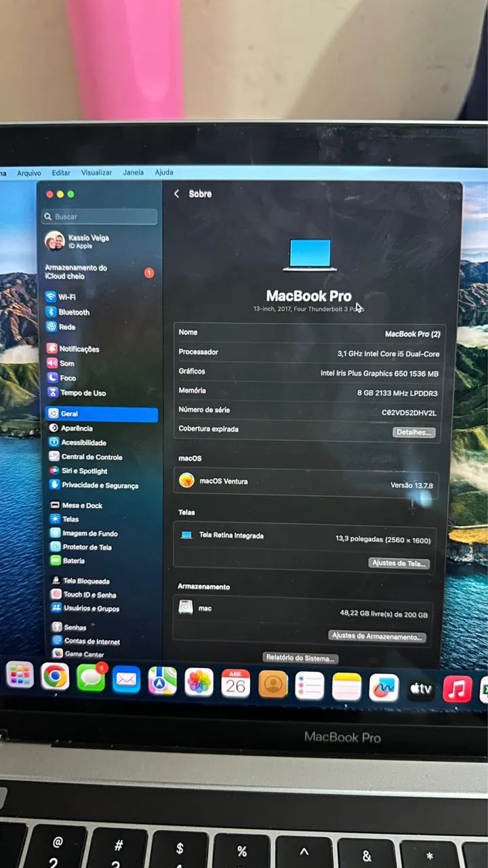Select Geral in the sidebar
The image size is (488, 868).
pos(101,414)
